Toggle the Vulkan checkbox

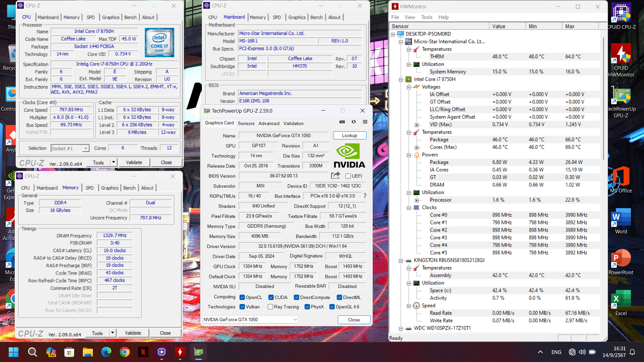click(242, 307)
